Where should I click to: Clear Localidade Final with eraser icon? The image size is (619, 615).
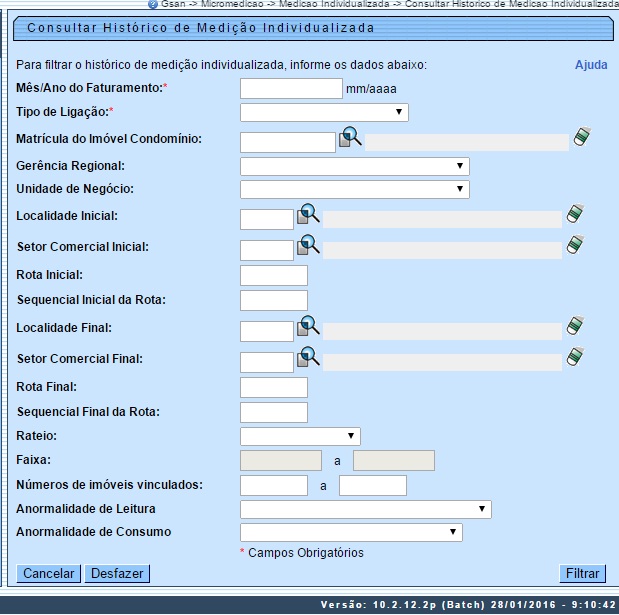click(574, 327)
